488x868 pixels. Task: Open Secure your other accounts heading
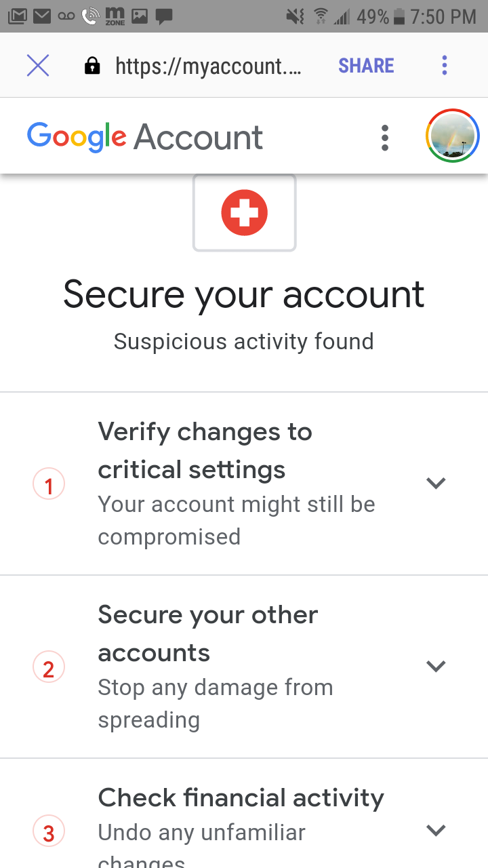click(x=207, y=633)
